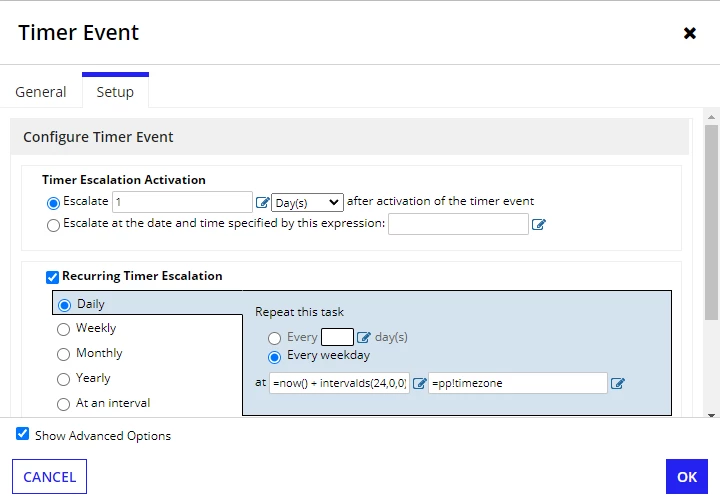720x501 pixels.
Task: Open expression editor for Escalate delay field
Action: [262, 202]
